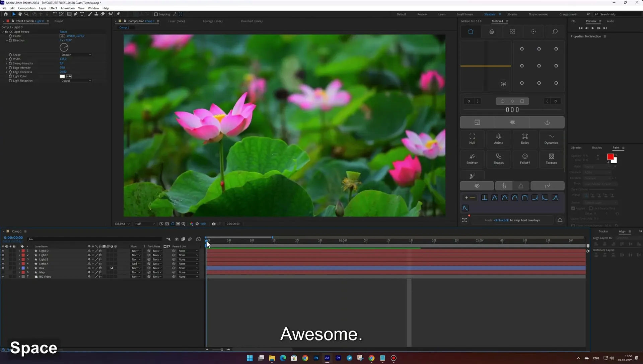Open the Light Reception dropdown set to Cutout
643x364 pixels.
76,81
